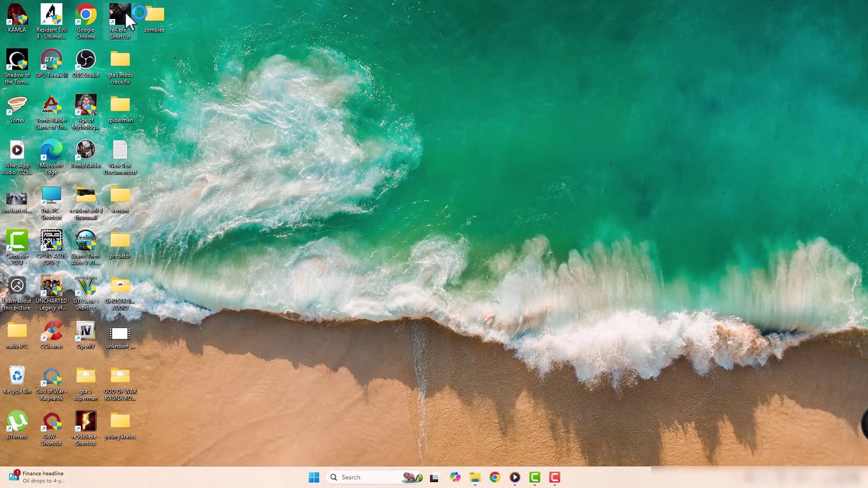Screen dimensions: 868x488
Task: Open the OBS Studio desktop shortcut
Action: tap(85, 60)
